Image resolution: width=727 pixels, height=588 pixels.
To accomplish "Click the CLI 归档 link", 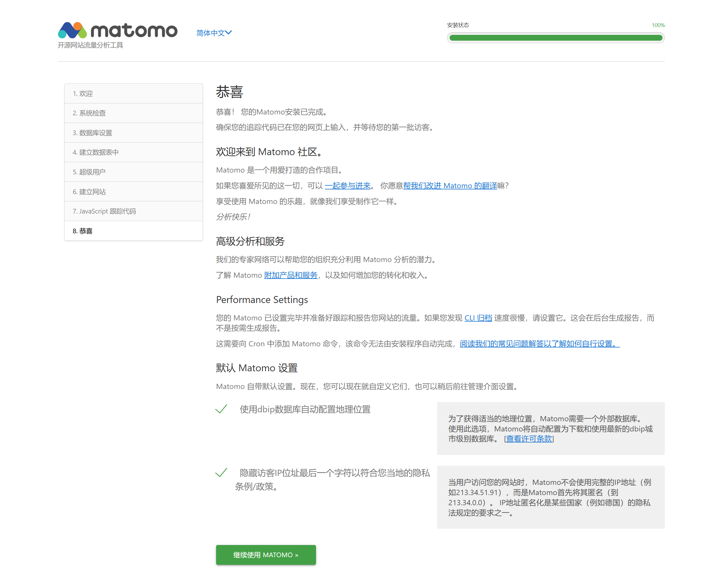I will 478,318.
